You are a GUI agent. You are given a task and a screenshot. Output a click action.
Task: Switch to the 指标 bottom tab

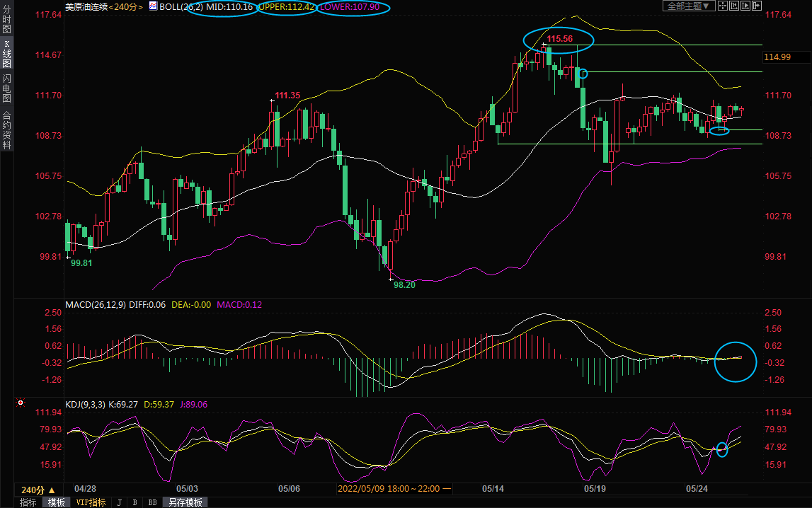point(28,502)
